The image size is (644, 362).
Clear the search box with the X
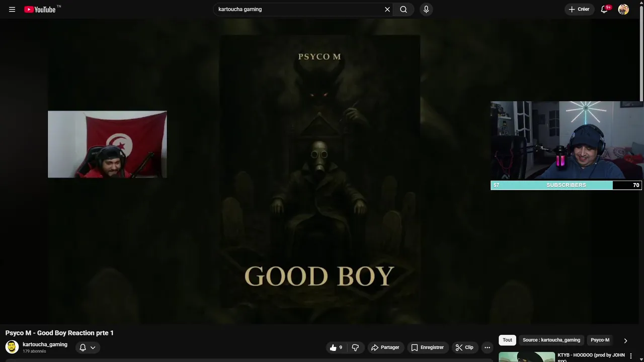click(x=387, y=9)
